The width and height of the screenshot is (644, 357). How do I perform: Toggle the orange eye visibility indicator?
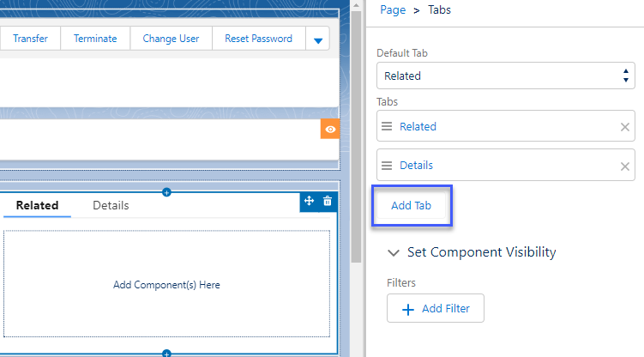(x=330, y=129)
